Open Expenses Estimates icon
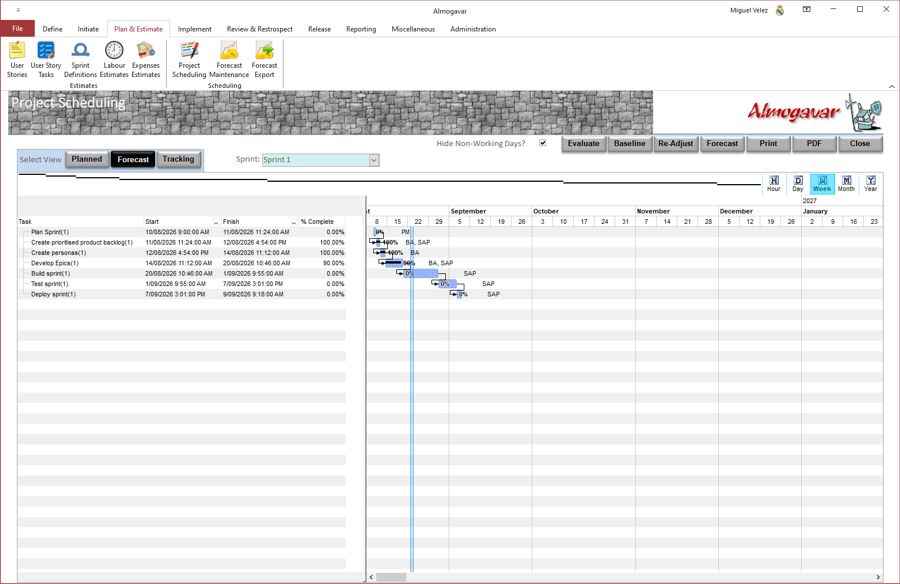 pyautogui.click(x=146, y=59)
